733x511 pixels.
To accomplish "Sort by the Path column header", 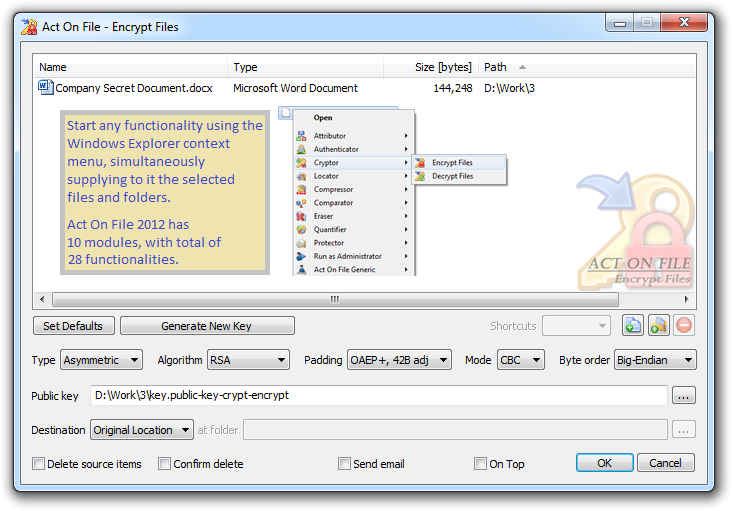I will click(587, 67).
